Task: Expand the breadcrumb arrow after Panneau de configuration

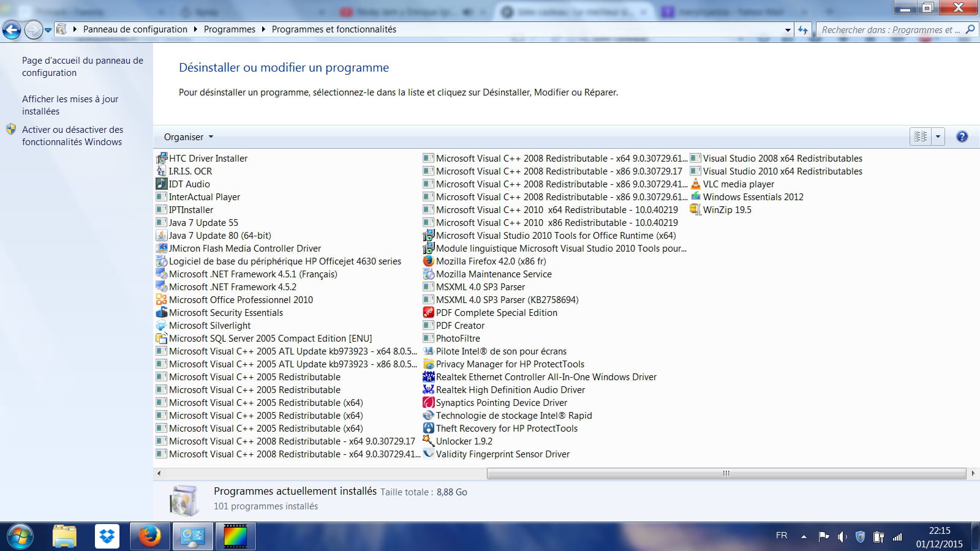Action: click(x=195, y=29)
